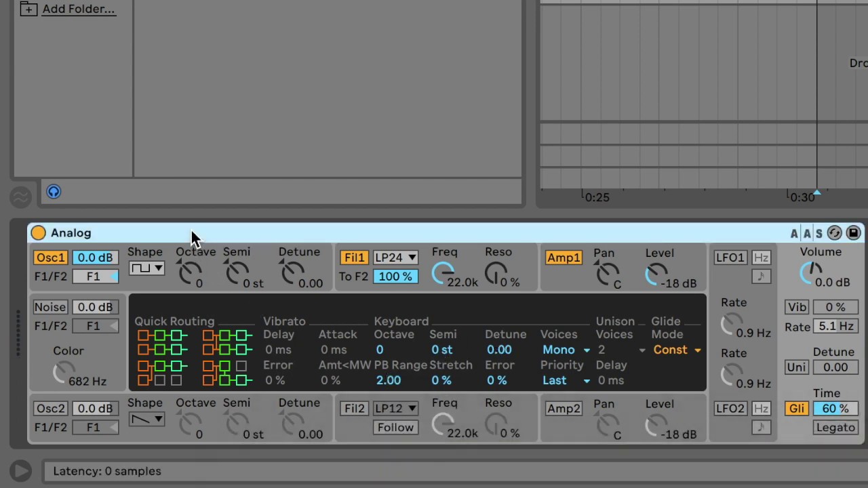Screen dimensions: 868x488
Task: Open the Priority Last dropdown
Action: pos(566,380)
